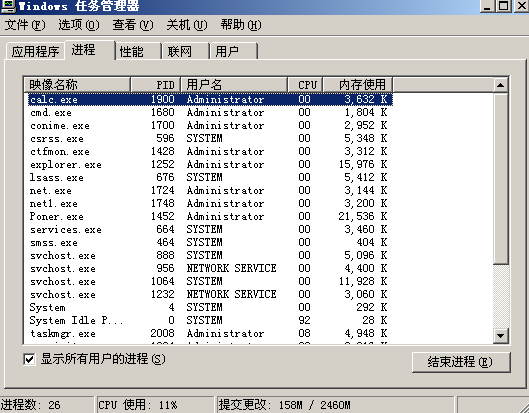The height and width of the screenshot is (413, 529).
Task: Open the 文件(F) menu
Action: coord(25,25)
